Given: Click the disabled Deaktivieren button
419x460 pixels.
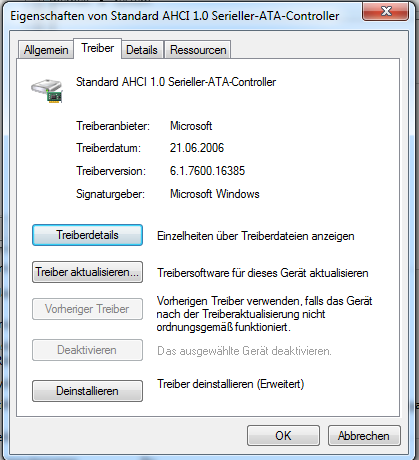Looking at the screenshot, I should pos(87,350).
